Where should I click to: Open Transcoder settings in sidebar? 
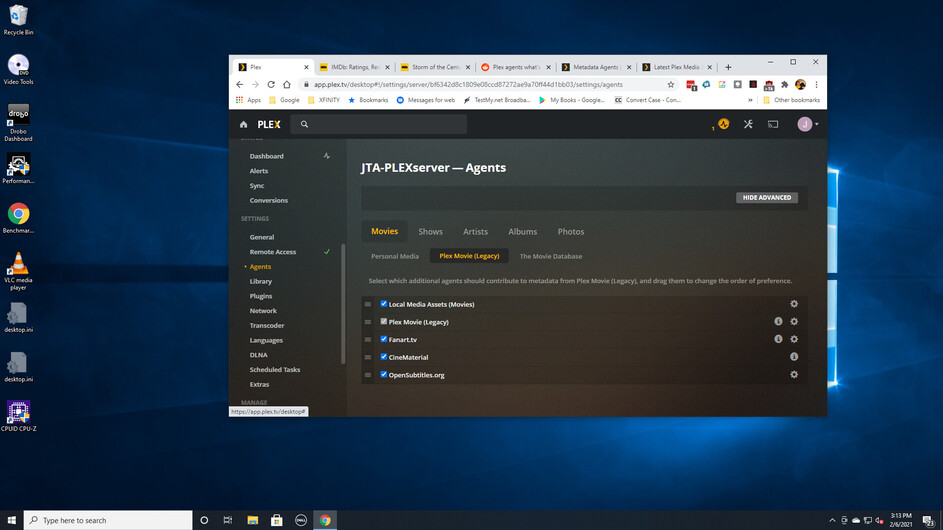(266, 325)
